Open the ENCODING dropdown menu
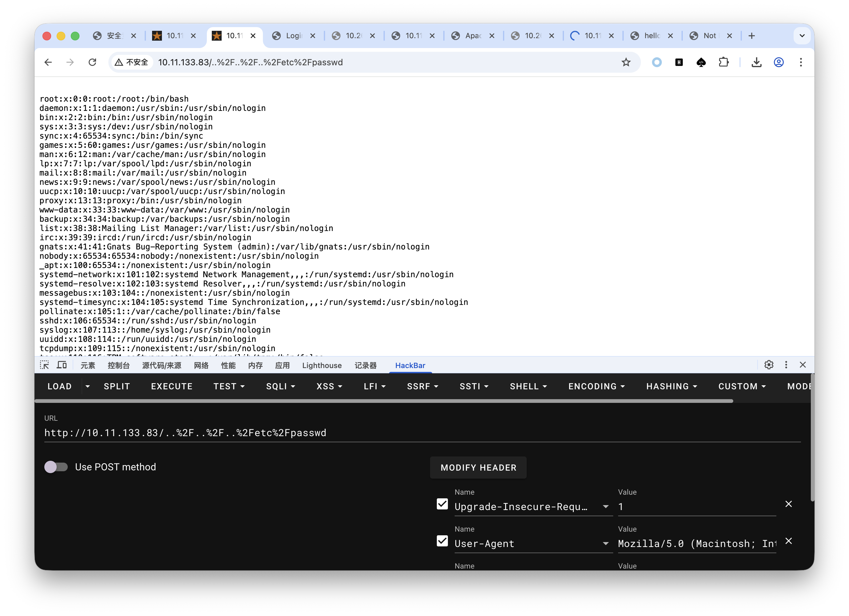Screen dimensions: 849x616 (596, 387)
